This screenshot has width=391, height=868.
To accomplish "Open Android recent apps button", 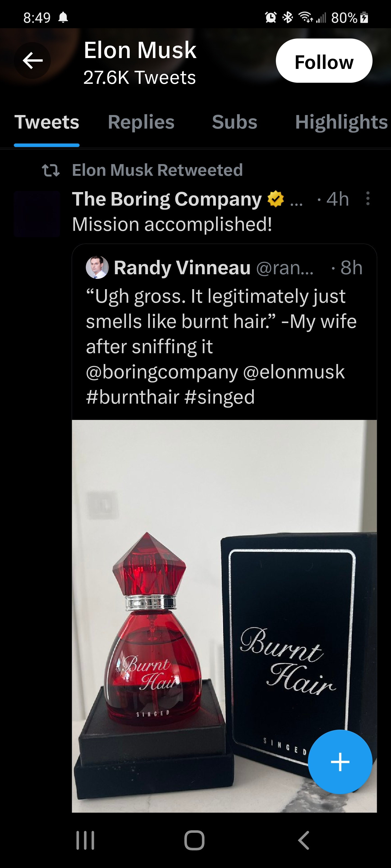I will 85,840.
